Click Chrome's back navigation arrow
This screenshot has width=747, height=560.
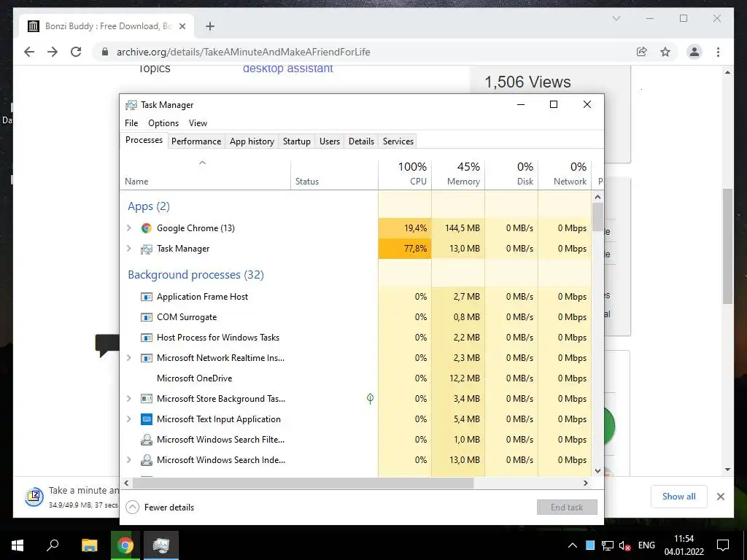29,52
